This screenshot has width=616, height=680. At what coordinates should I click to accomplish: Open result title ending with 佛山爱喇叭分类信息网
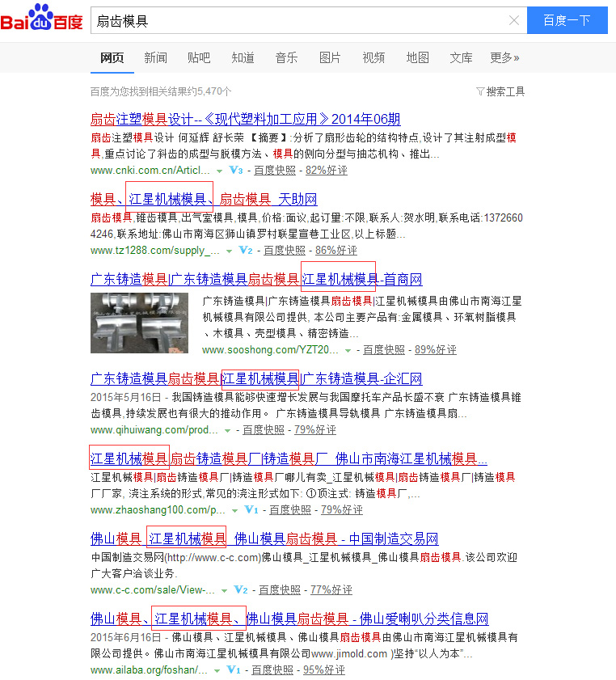pyautogui.click(x=289, y=619)
